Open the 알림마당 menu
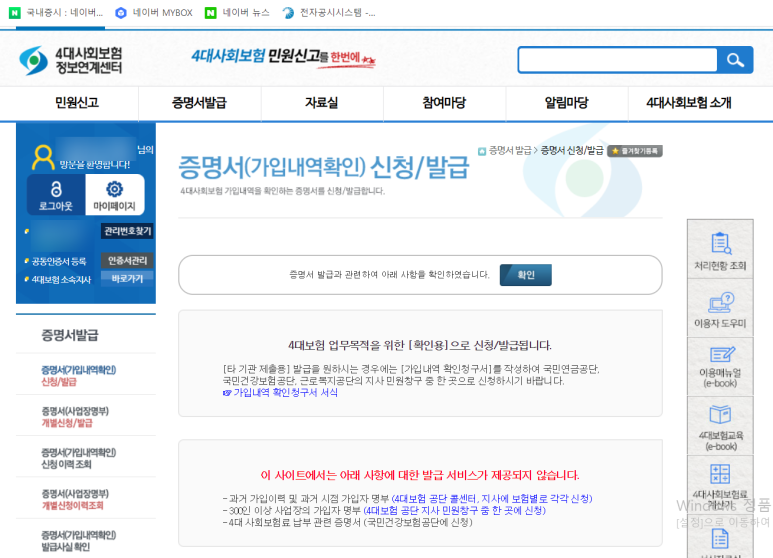 point(566,103)
